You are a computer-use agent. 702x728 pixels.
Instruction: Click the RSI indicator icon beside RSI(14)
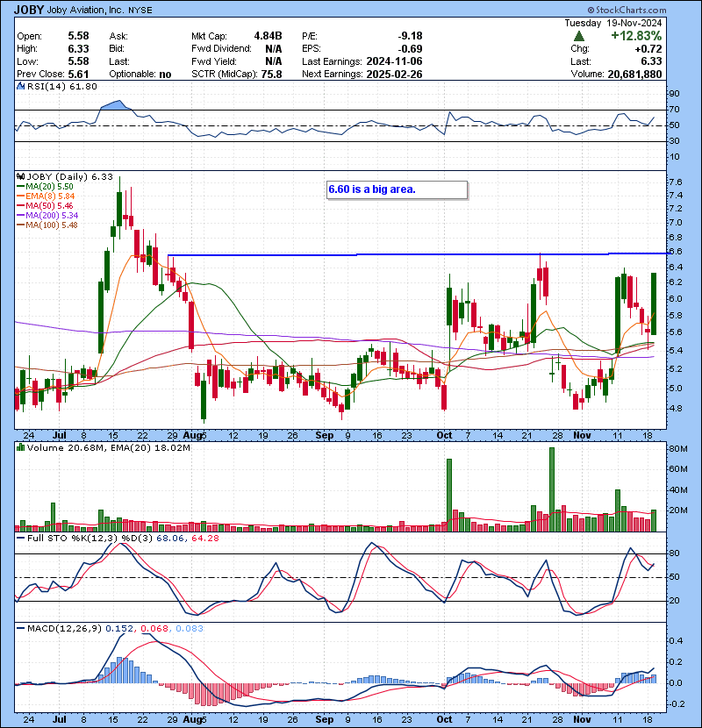[x=20, y=86]
